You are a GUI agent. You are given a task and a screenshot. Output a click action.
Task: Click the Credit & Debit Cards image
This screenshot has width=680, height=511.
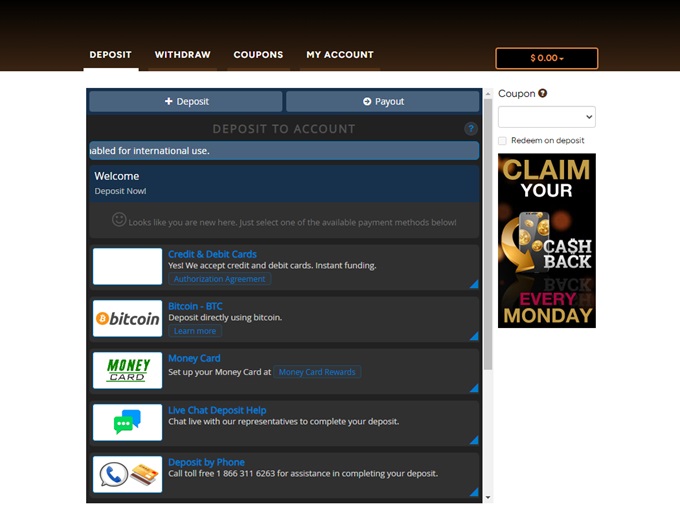[127, 267]
